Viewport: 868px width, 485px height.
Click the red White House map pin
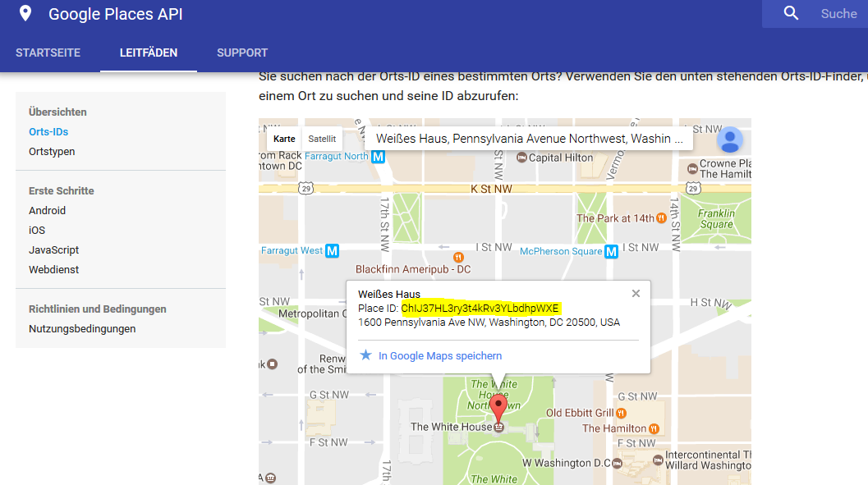[498, 410]
